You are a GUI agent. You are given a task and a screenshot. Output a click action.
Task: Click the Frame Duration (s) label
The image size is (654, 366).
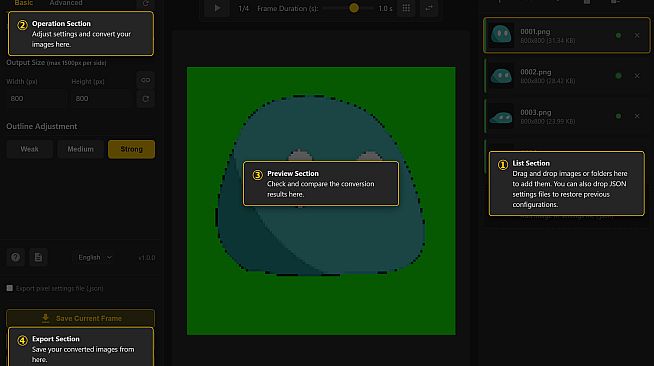tap(287, 8)
